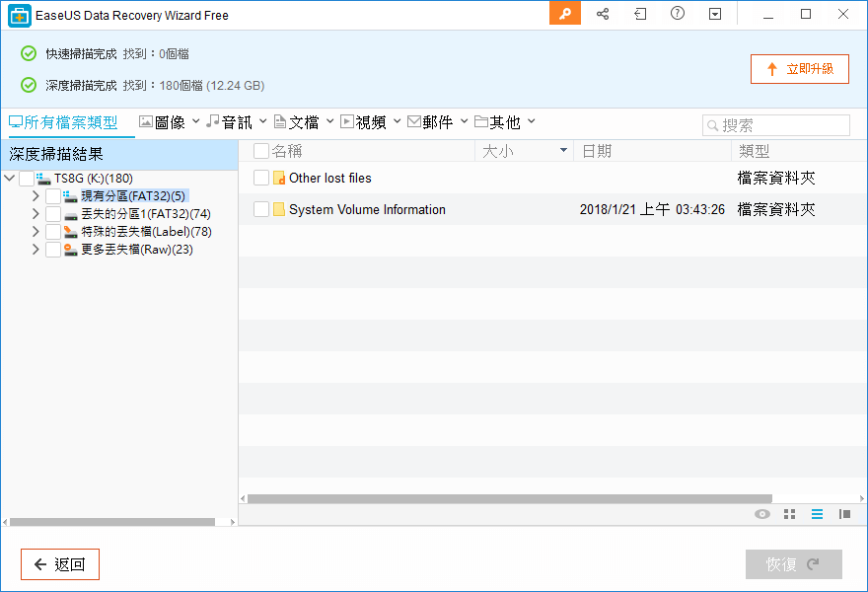Check the System Volume Information checkbox
The image size is (868, 592).
(x=261, y=209)
